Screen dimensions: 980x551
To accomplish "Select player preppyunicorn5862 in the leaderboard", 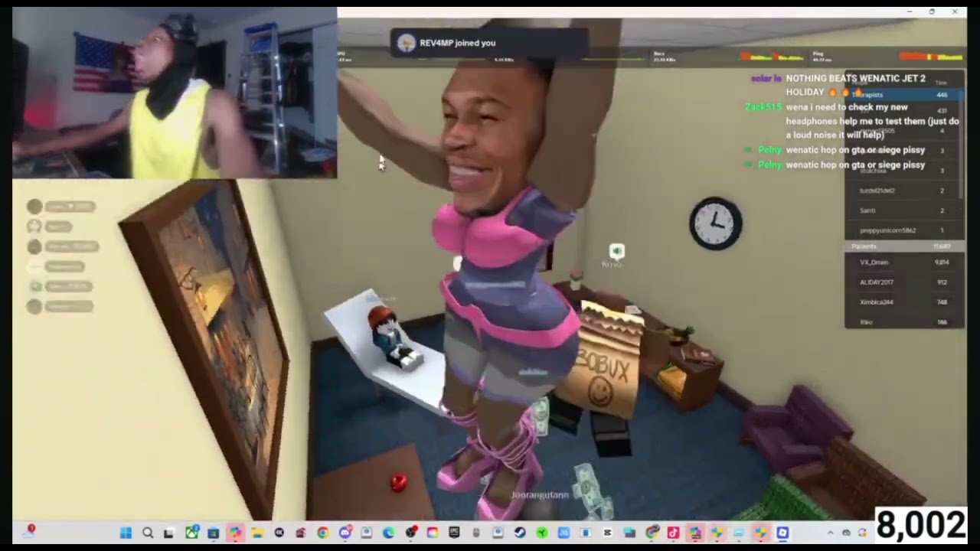I will click(904, 230).
